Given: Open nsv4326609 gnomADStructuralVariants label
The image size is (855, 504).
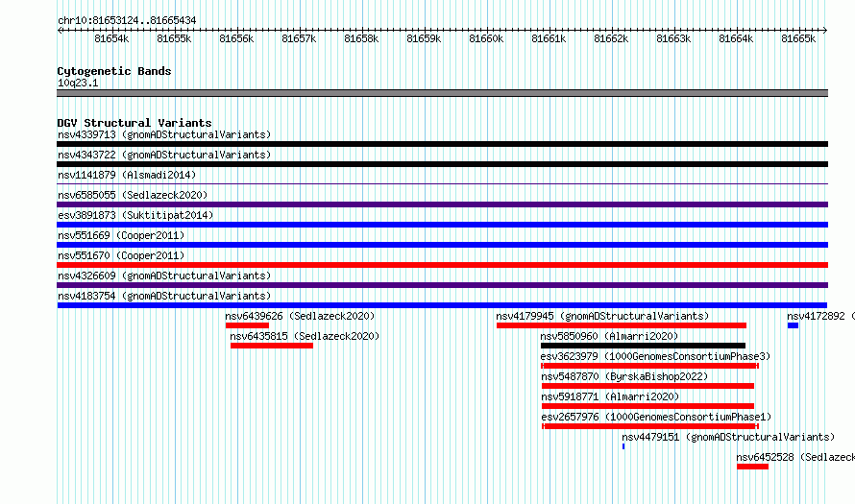Looking at the screenshot, I should 164,276.
